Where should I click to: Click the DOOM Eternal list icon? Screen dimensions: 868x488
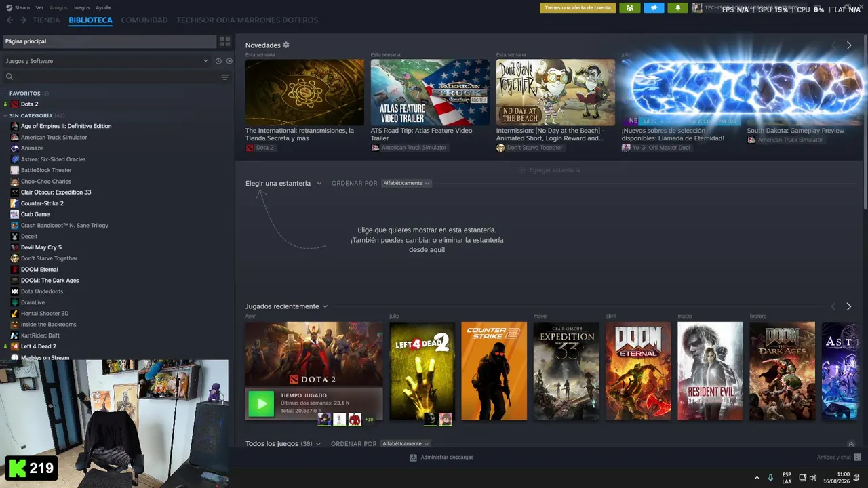point(15,270)
